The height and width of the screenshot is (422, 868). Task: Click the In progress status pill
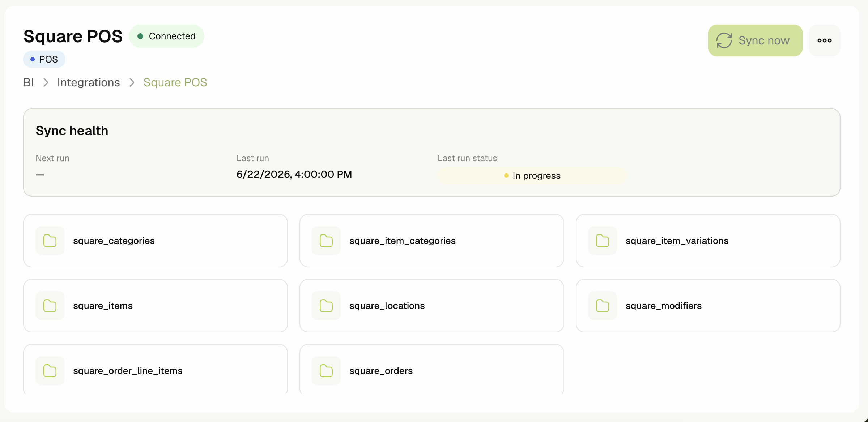[532, 176]
